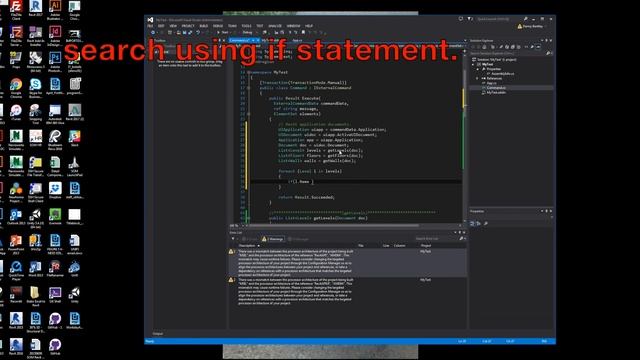The image size is (640, 360).
Task: Open Skype for Business desktop icon
Action: [x=36, y=88]
